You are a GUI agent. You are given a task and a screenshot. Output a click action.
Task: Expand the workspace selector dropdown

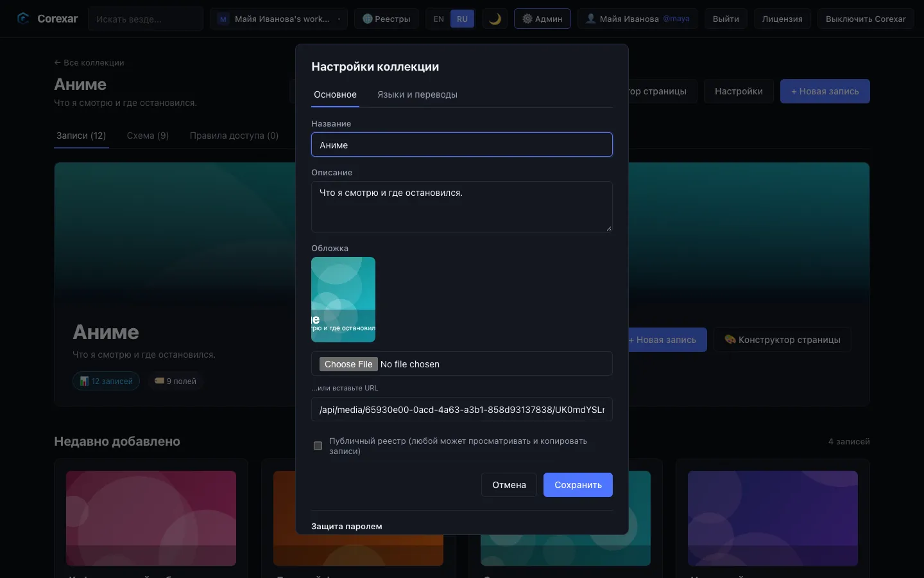click(278, 19)
